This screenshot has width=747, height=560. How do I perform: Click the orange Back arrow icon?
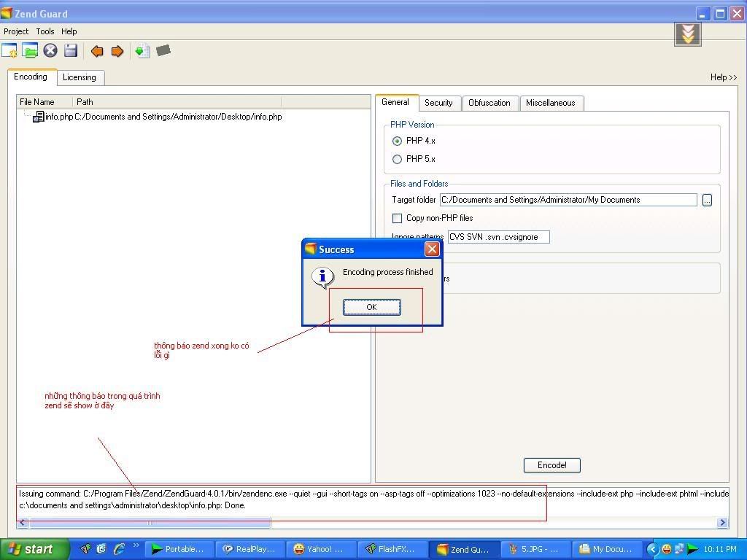tap(97, 51)
